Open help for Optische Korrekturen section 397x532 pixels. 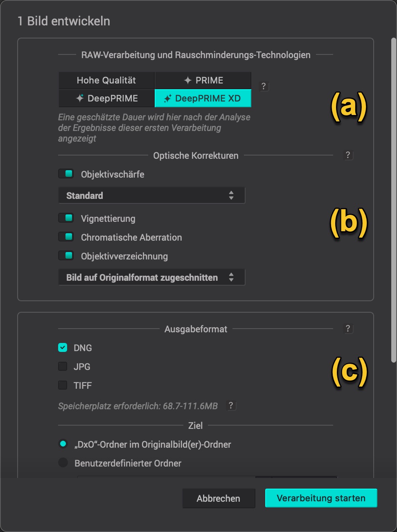point(347,155)
